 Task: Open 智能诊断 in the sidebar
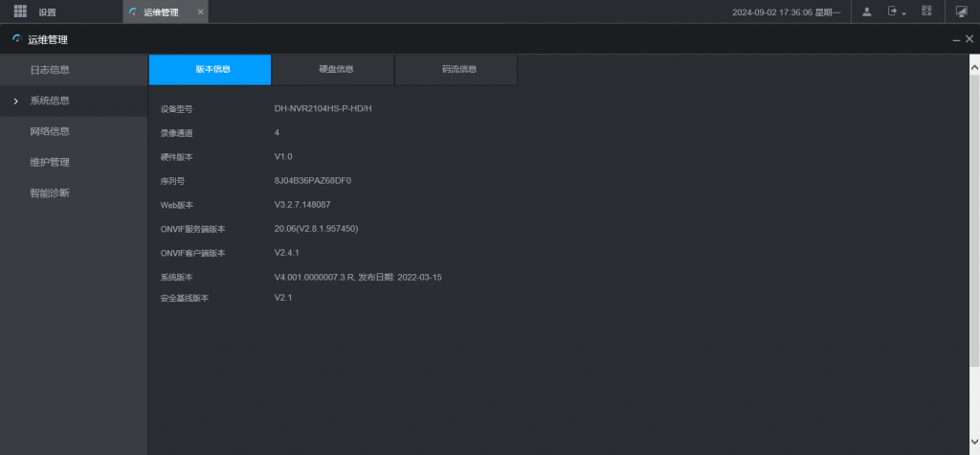pos(50,193)
